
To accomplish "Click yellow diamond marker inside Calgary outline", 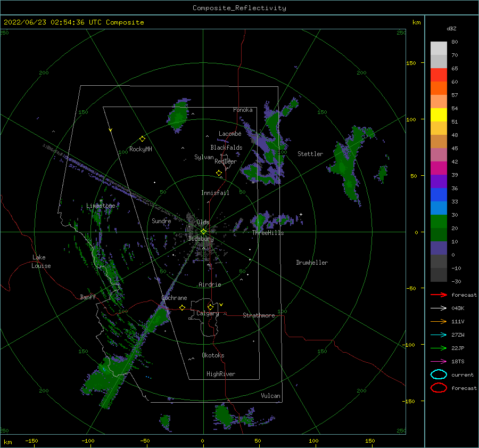I will [210, 307].
